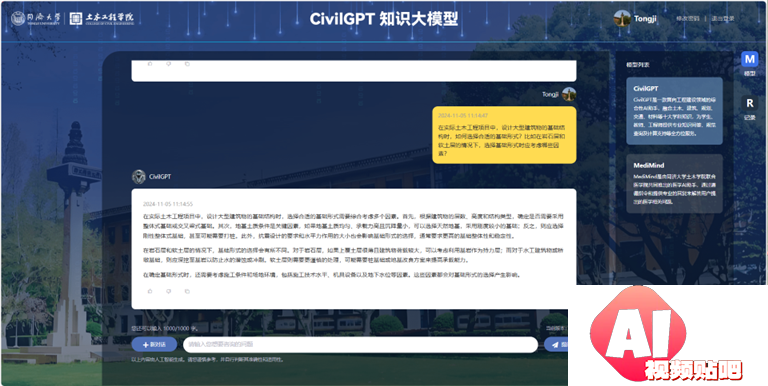Click the College of Civil Engineering logo

(x=101, y=19)
